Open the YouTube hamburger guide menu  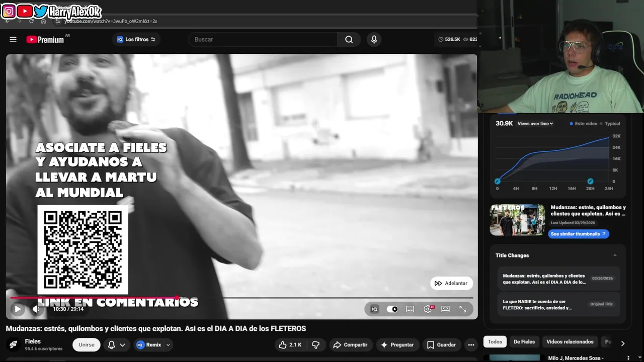pos(13,39)
